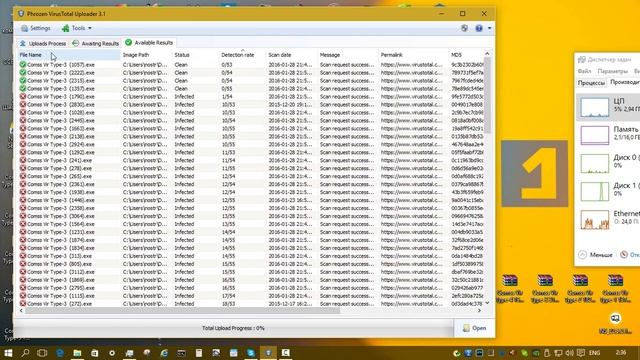
Task: Sort by Detection rate column header
Action: tap(242, 55)
